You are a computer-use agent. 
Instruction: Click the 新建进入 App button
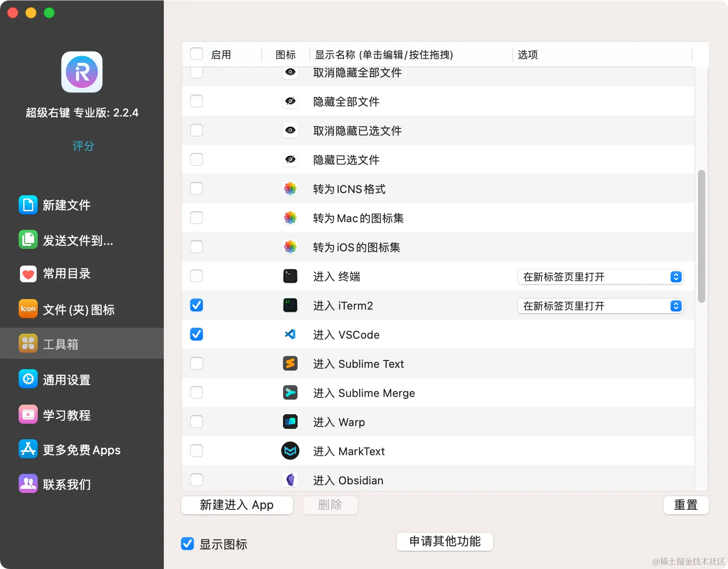237,505
